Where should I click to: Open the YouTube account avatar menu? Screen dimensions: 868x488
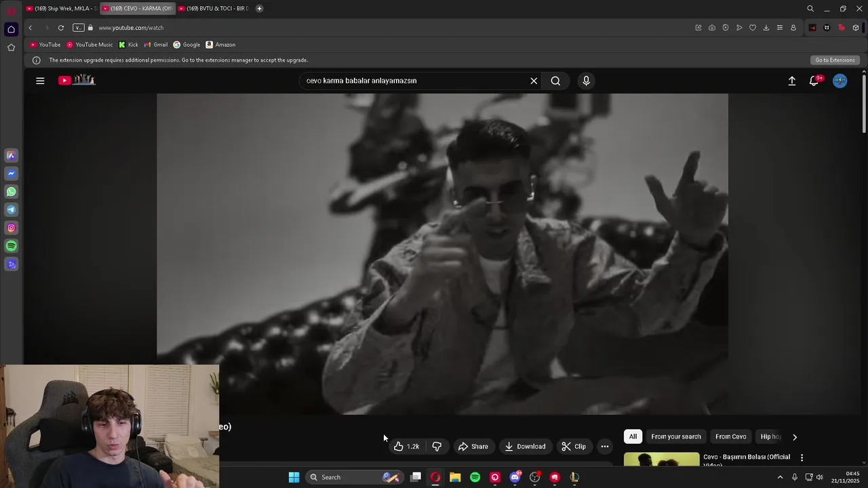click(x=840, y=81)
